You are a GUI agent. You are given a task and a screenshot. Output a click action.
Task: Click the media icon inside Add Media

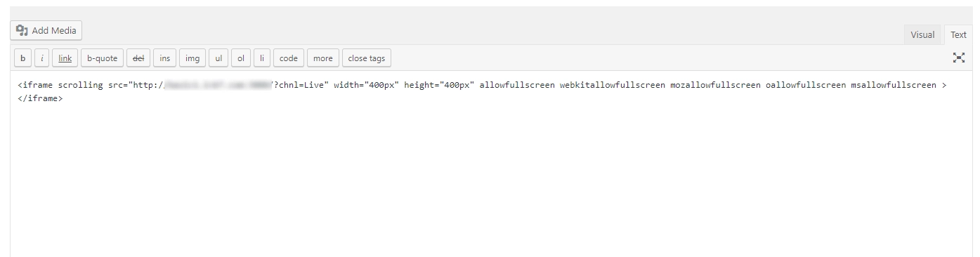click(x=22, y=30)
